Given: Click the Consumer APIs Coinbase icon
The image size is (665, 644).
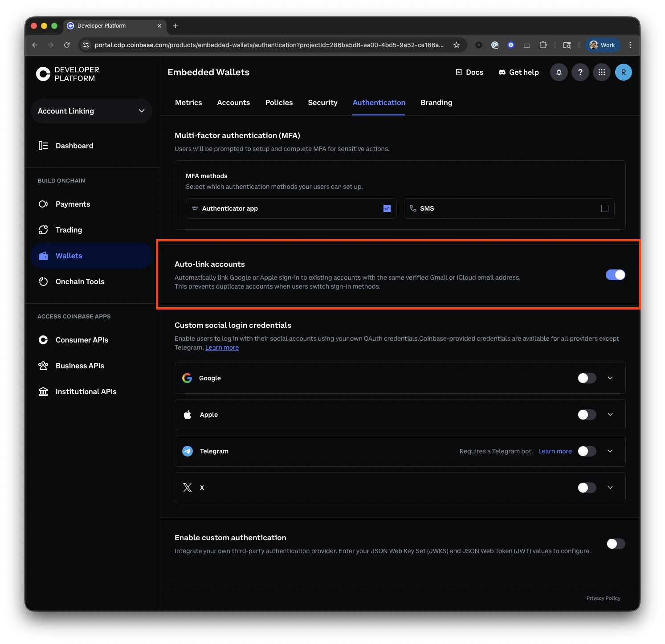Looking at the screenshot, I should coord(43,339).
